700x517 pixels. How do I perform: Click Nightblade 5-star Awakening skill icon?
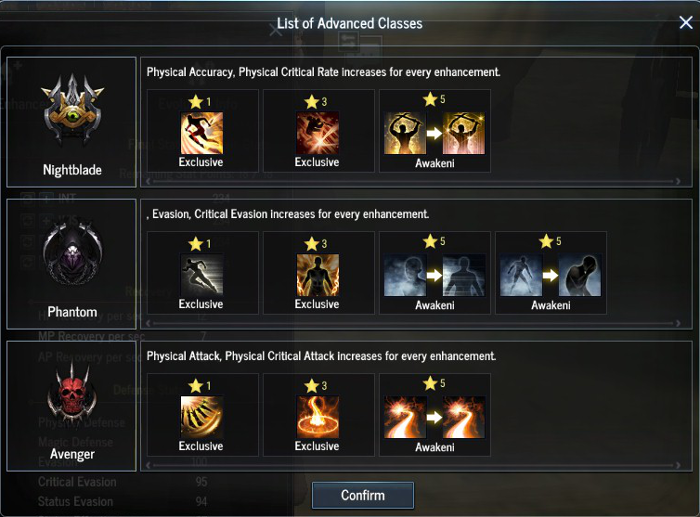[434, 133]
